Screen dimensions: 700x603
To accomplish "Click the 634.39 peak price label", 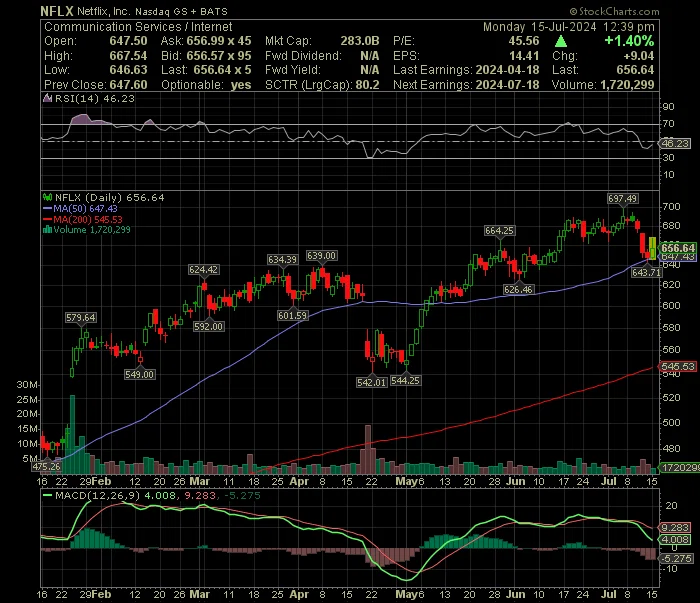I will point(282,260).
